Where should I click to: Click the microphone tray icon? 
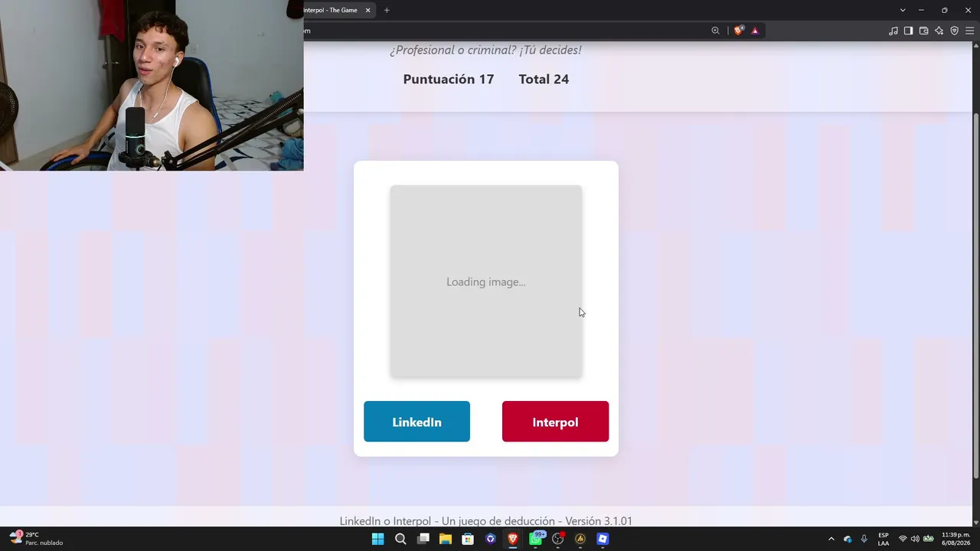864,539
